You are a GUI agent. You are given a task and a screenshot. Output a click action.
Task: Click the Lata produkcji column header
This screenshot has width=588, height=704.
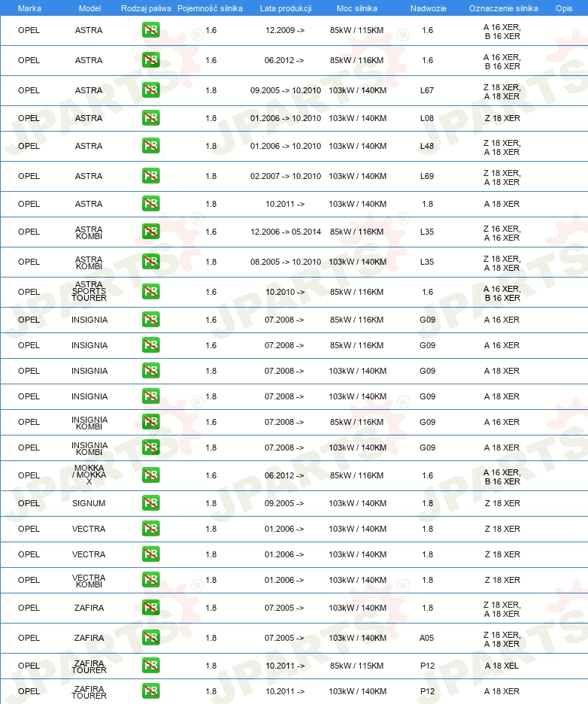point(286,8)
